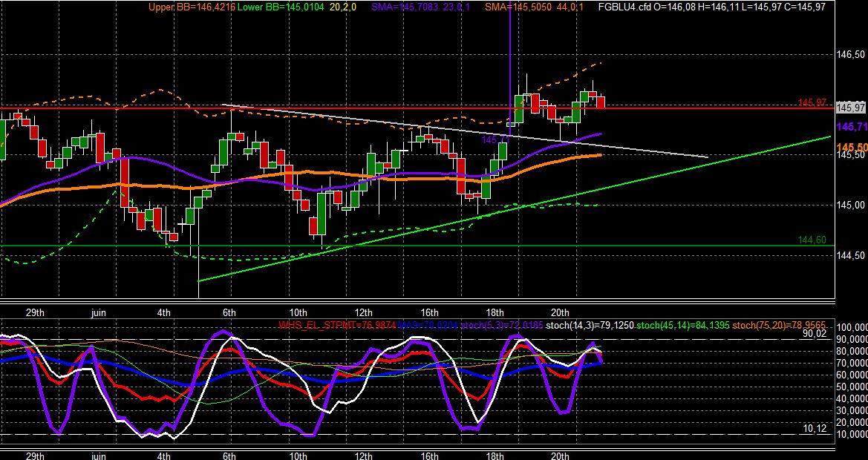Click 29th on the price panel date axis
This screenshot has width=868, height=460.
coord(35,312)
